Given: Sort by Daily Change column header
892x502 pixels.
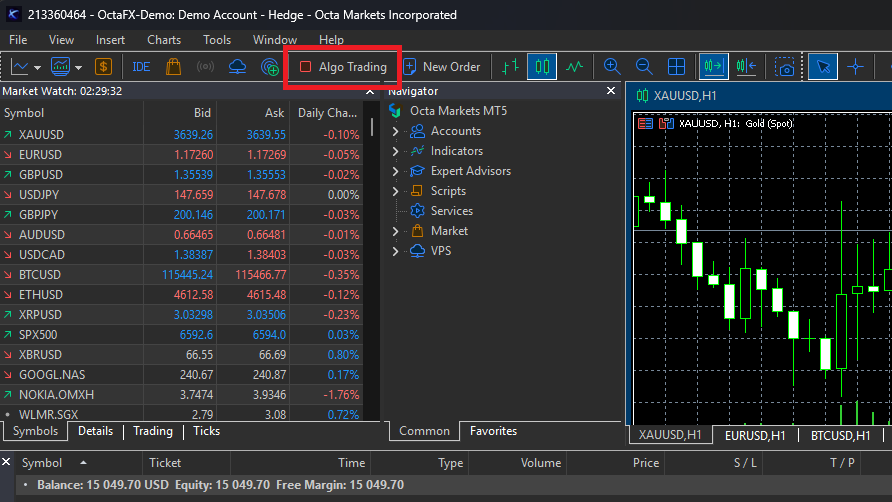Looking at the screenshot, I should point(327,113).
